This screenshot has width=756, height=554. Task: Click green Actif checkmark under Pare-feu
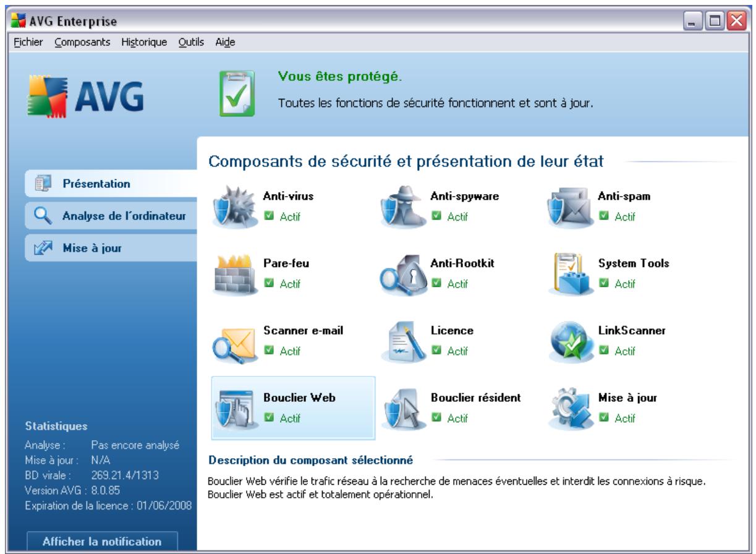point(268,283)
